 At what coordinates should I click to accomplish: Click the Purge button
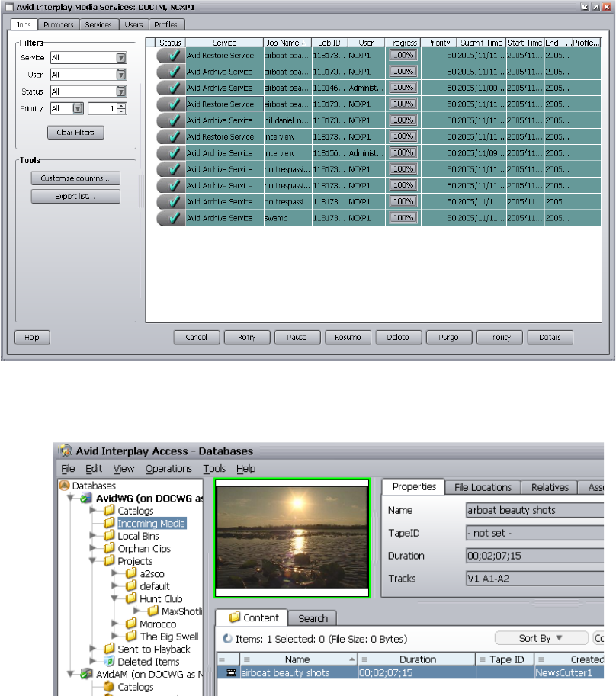click(x=448, y=338)
